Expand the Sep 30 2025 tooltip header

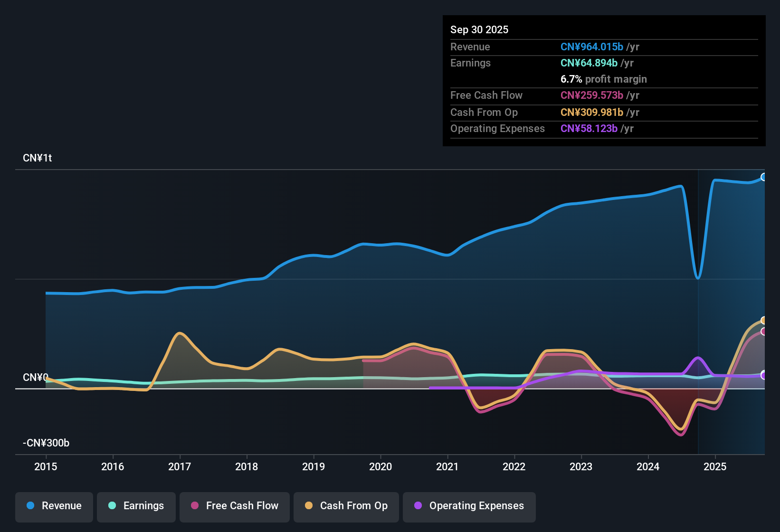479,29
